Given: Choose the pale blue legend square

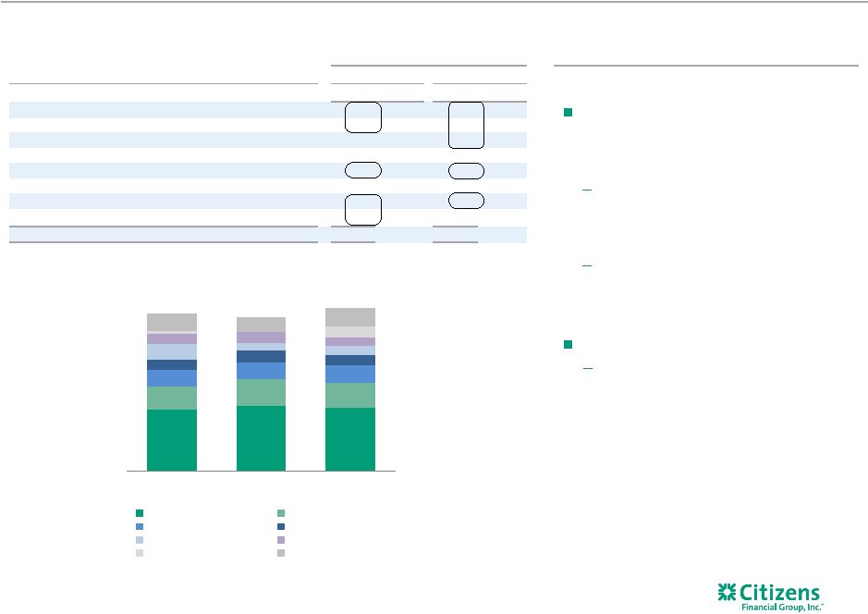Looking at the screenshot, I should (x=140, y=540).
